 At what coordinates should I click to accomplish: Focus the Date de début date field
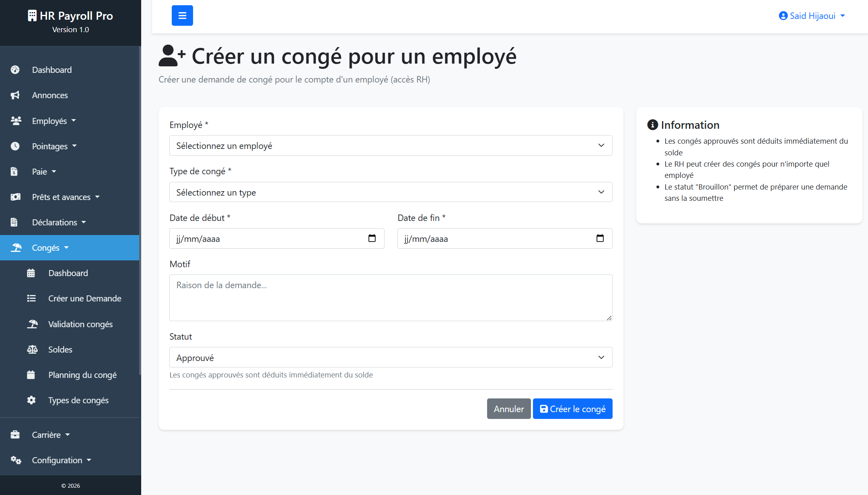277,238
